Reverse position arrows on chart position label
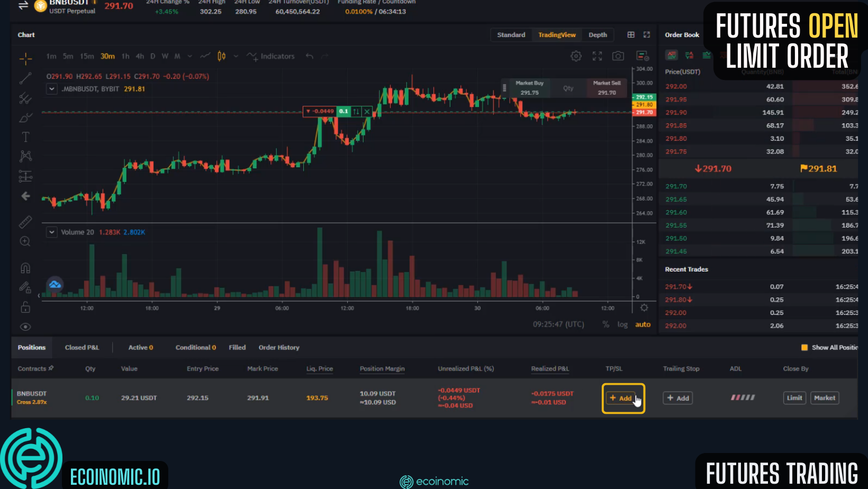The height and width of the screenshot is (489, 868). click(356, 111)
